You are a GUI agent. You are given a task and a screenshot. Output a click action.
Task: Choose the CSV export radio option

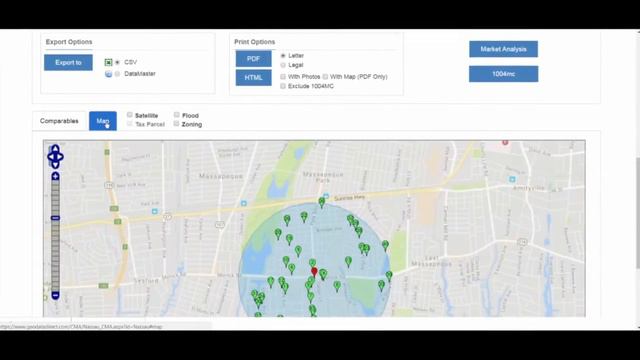click(118, 62)
